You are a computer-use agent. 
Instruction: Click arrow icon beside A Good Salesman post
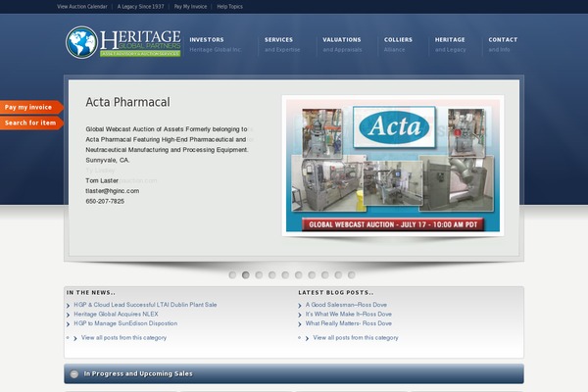tap(300, 306)
